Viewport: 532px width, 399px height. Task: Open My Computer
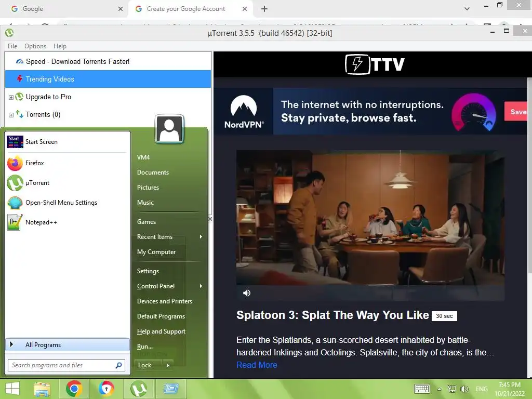[x=156, y=252]
